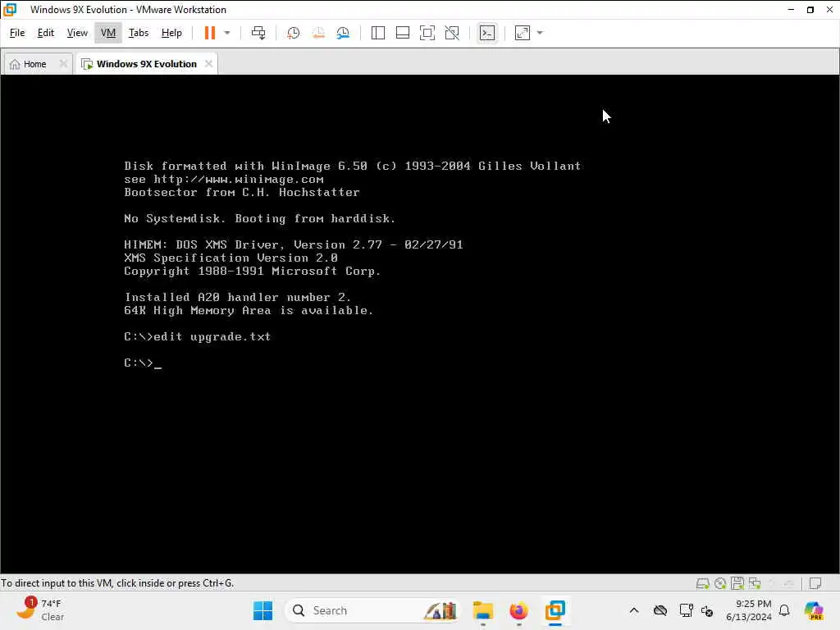Click the HIMEM DOS XMS Driver line
This screenshot has width=840, height=630.
pos(294,244)
